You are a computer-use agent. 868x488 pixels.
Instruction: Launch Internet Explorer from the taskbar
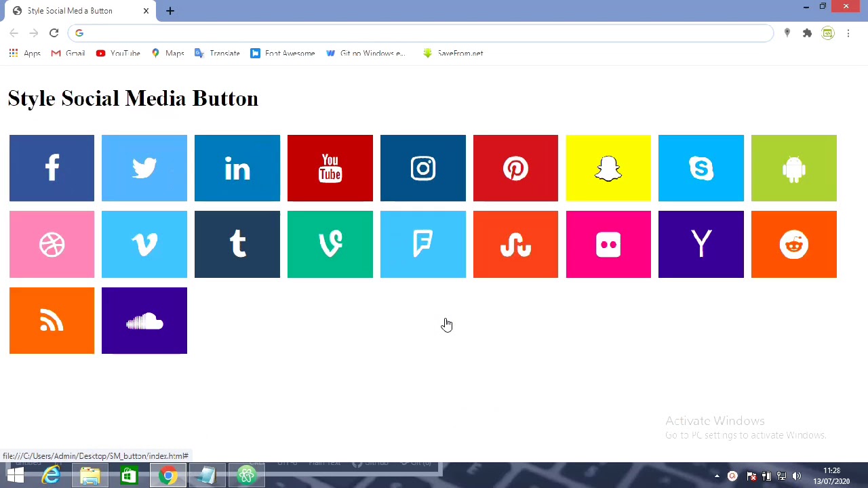coord(51,476)
